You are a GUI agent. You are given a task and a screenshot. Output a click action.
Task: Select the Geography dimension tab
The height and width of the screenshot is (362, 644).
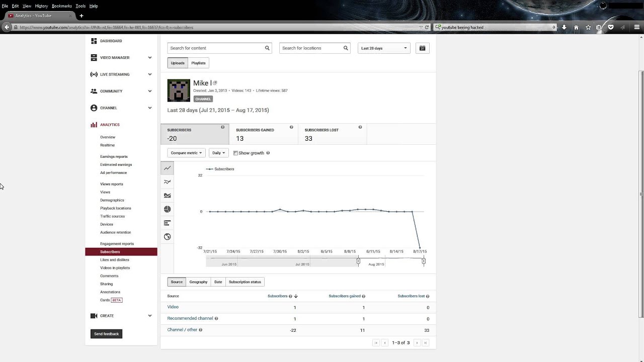pyautogui.click(x=198, y=282)
